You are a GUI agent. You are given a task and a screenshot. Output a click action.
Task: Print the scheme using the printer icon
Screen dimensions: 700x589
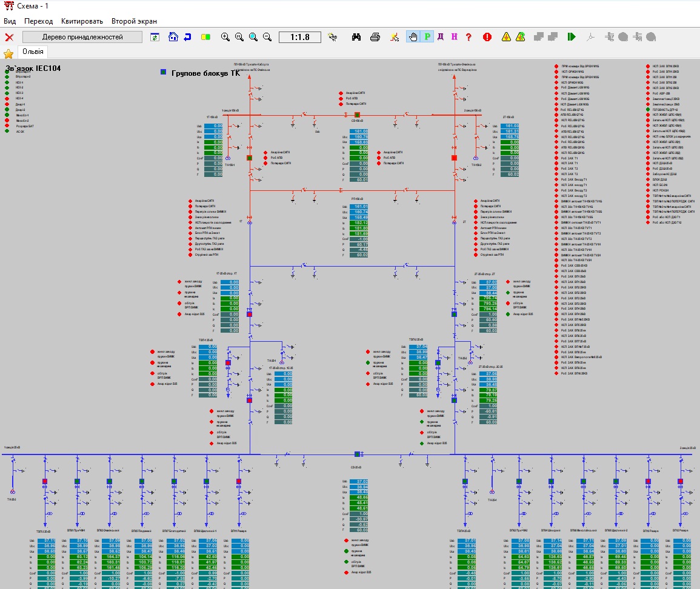click(375, 37)
